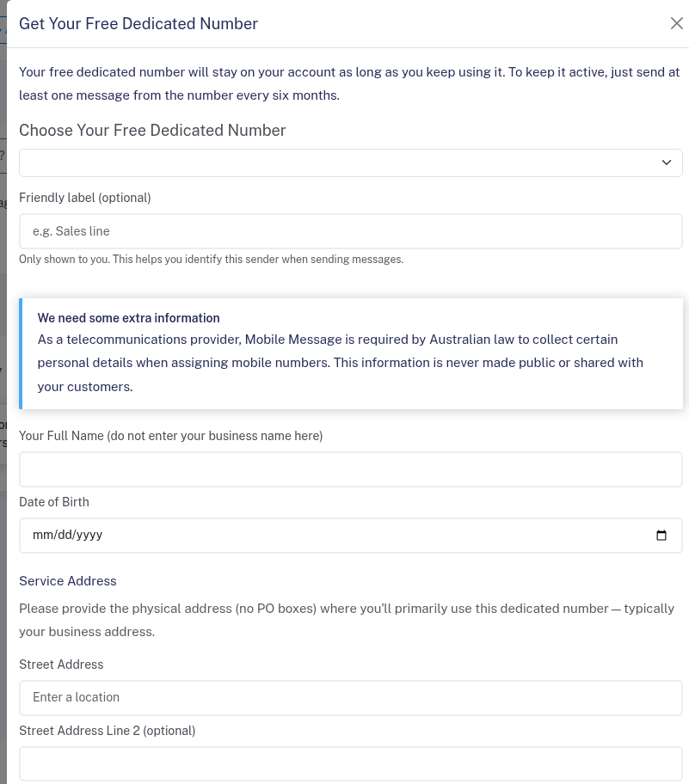Click the 'Date of Birth' label
Screen dimensions: 689x784
54,502
